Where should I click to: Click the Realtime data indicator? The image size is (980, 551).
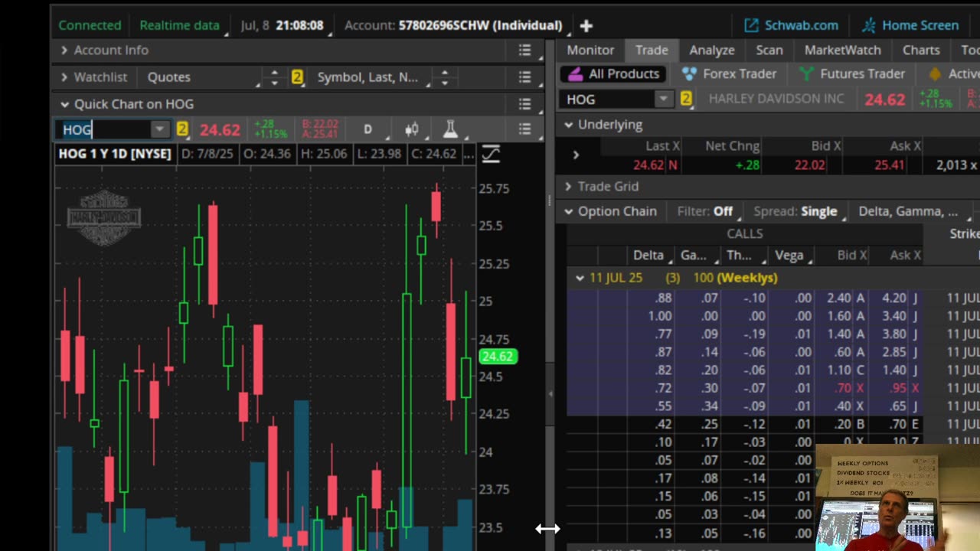[x=179, y=25]
